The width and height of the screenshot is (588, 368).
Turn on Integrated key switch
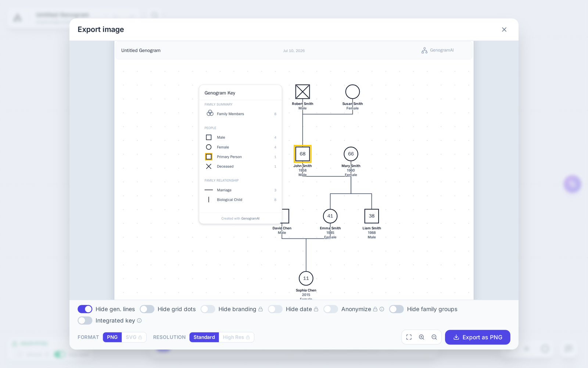click(x=85, y=321)
